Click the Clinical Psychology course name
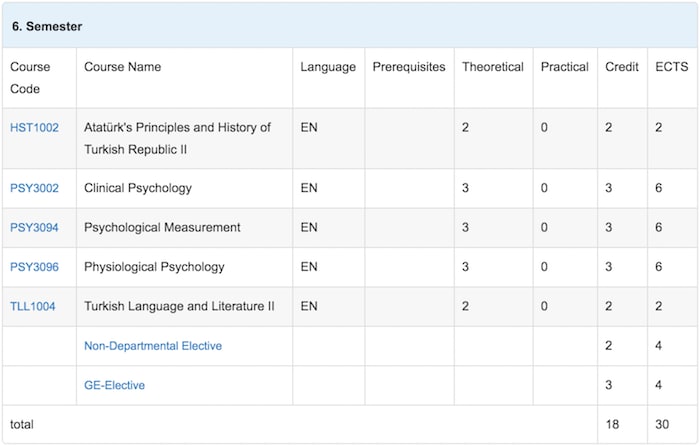The height and width of the screenshot is (446, 700). pos(138,188)
